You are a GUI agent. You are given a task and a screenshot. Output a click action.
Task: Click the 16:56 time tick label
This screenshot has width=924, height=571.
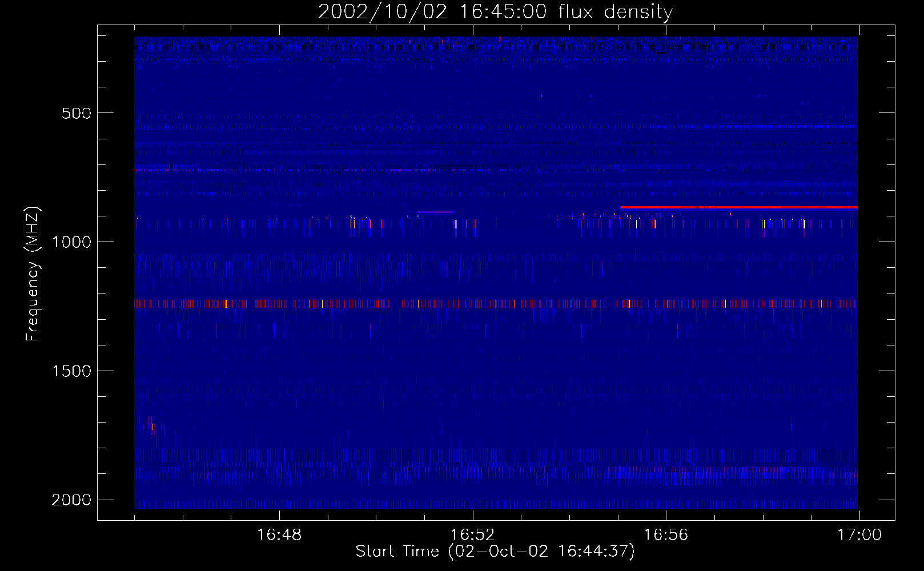tap(666, 535)
